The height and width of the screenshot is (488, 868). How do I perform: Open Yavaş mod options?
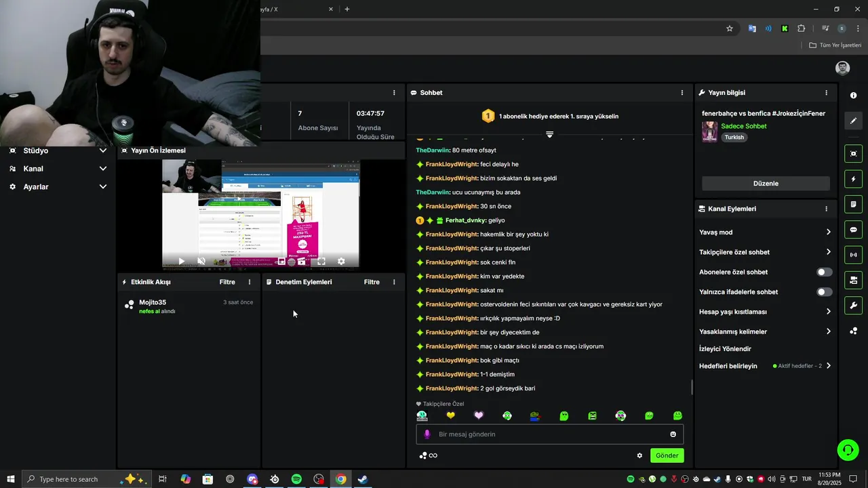(x=765, y=232)
